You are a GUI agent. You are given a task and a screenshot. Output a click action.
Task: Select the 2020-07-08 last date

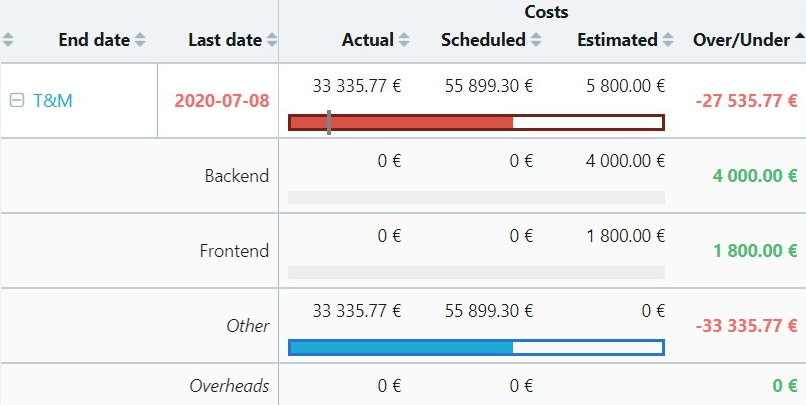coord(222,101)
